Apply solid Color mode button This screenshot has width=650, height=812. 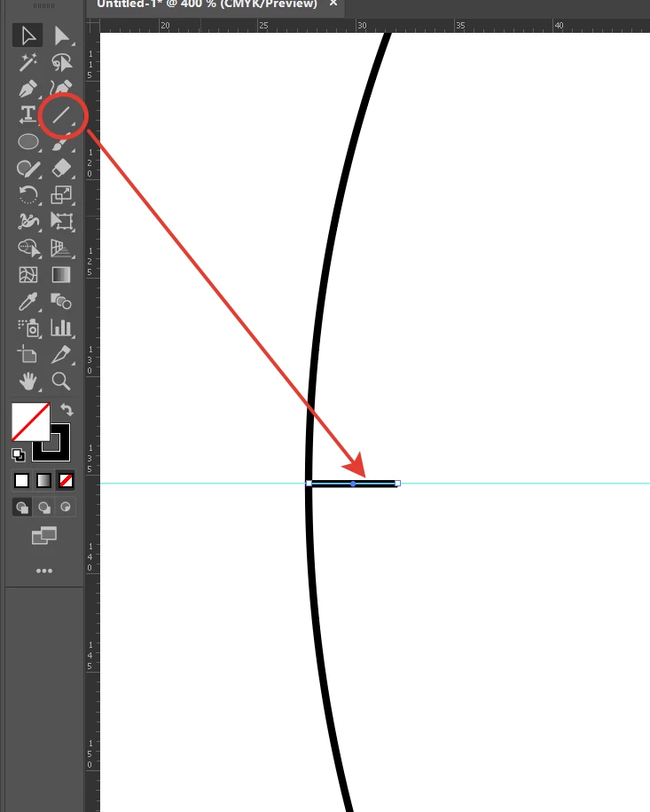click(22, 481)
